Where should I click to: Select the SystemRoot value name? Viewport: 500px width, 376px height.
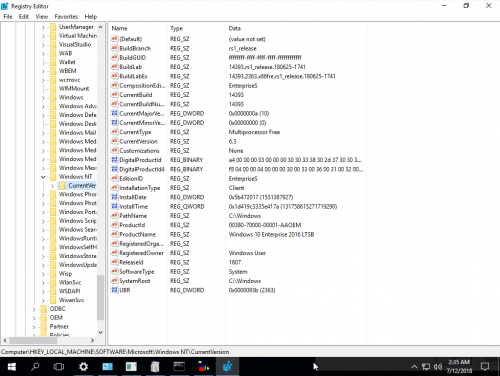pyautogui.click(x=135, y=281)
